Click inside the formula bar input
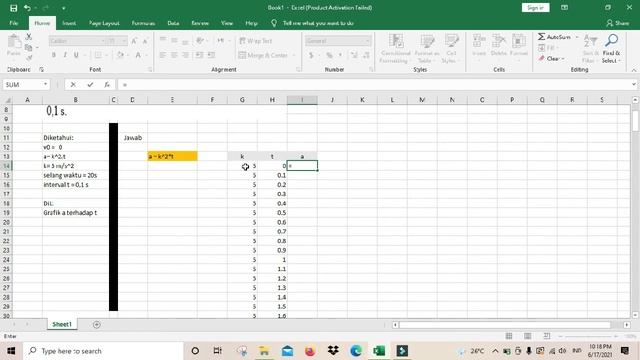 tap(373, 84)
